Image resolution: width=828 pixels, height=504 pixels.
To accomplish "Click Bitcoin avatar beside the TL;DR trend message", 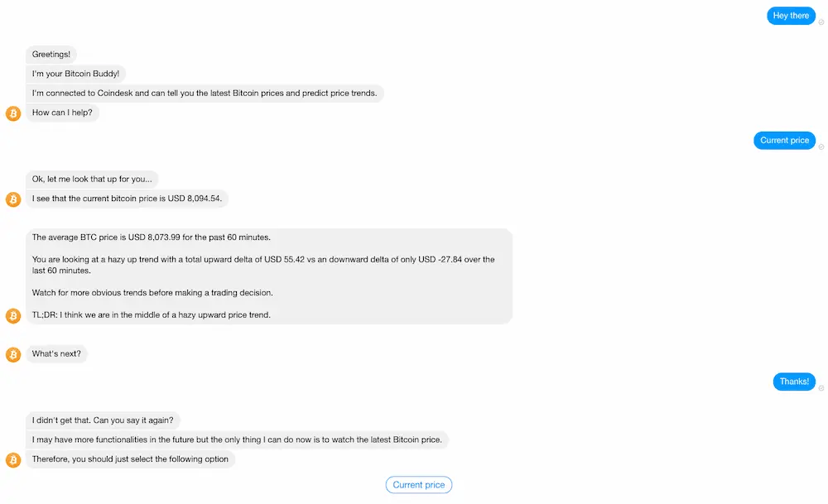I will coord(13,315).
